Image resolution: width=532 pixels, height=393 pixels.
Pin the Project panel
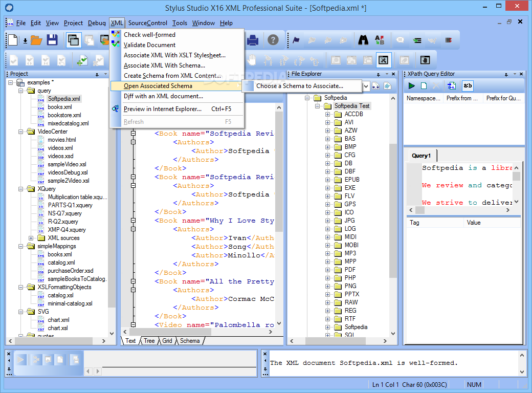click(x=97, y=74)
